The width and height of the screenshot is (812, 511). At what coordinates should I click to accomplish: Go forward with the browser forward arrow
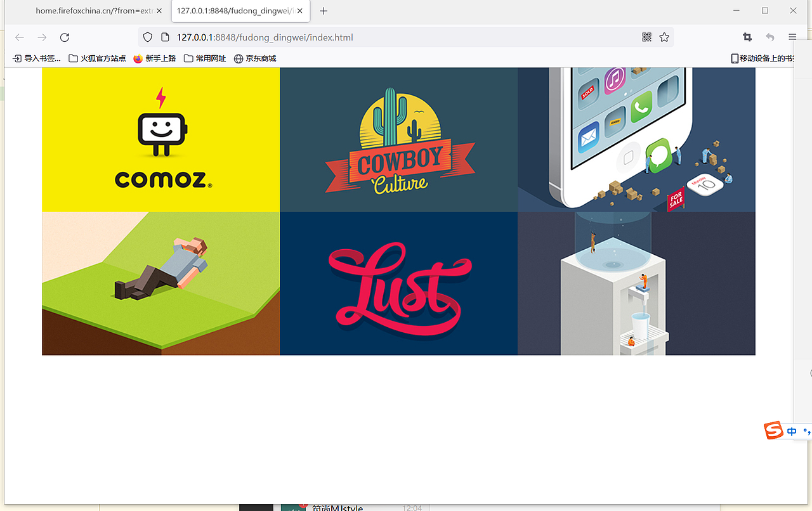pyautogui.click(x=42, y=37)
